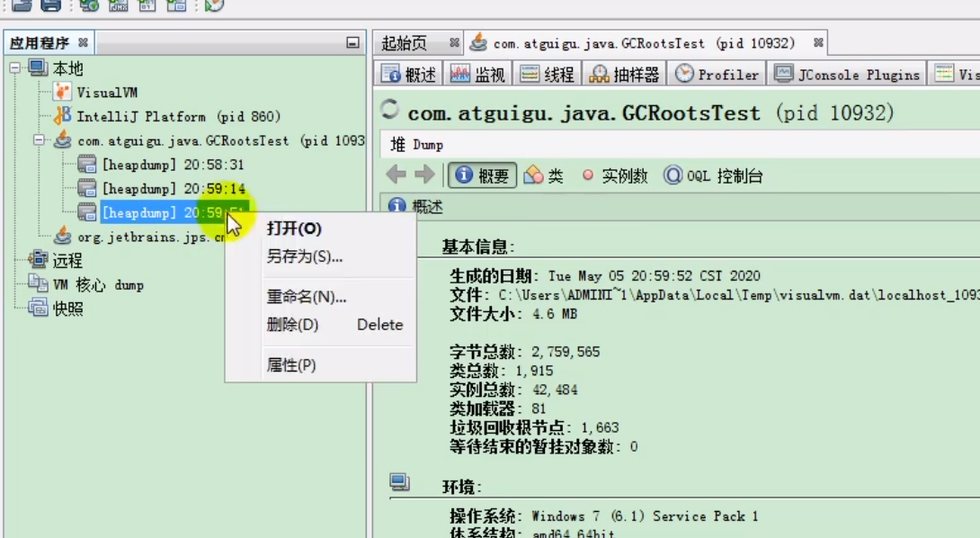Switch to the 监视 tab

(x=477, y=74)
